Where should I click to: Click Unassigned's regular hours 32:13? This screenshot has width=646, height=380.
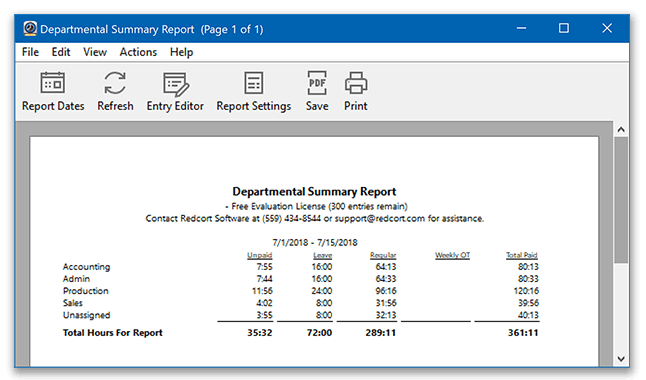386,315
